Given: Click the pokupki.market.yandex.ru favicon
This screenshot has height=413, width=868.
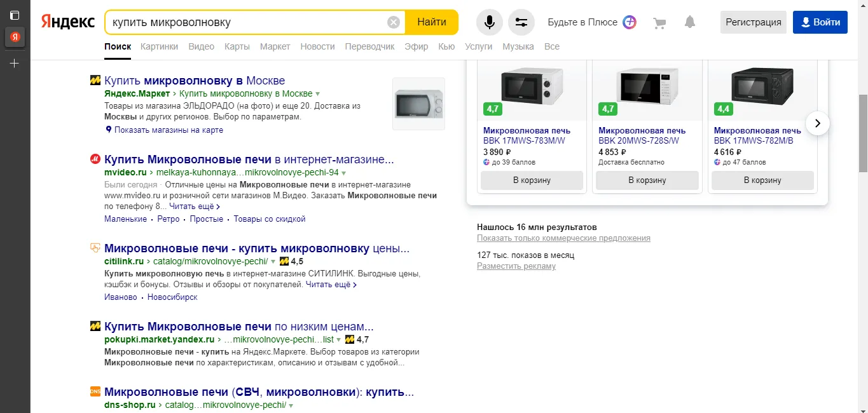Looking at the screenshot, I should (95, 327).
